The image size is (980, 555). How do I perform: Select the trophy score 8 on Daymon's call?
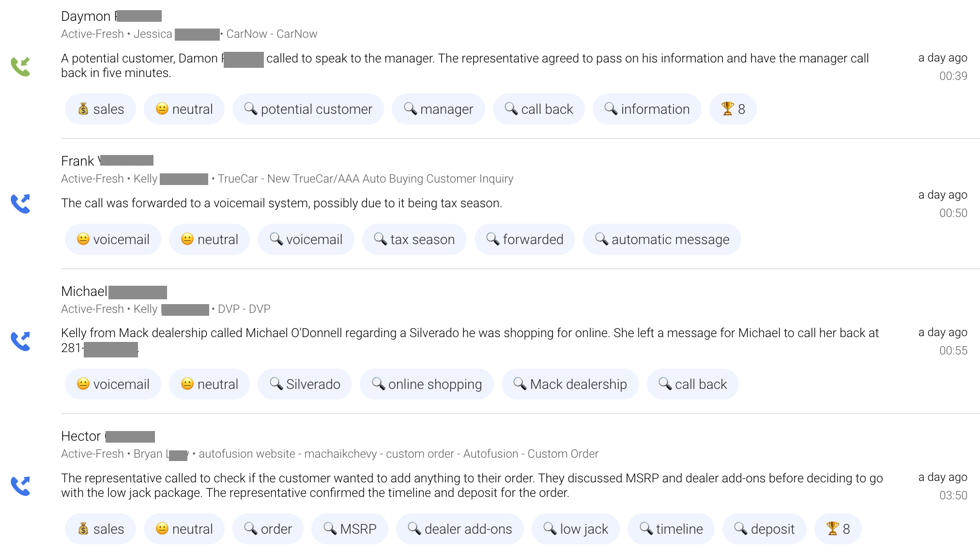[733, 109]
